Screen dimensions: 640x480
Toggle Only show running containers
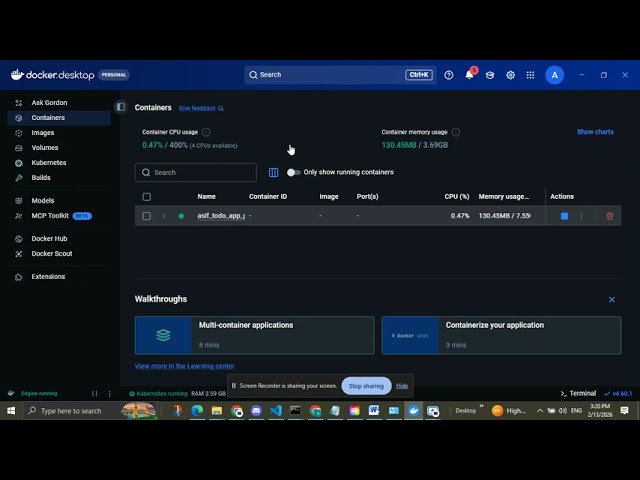coord(293,172)
